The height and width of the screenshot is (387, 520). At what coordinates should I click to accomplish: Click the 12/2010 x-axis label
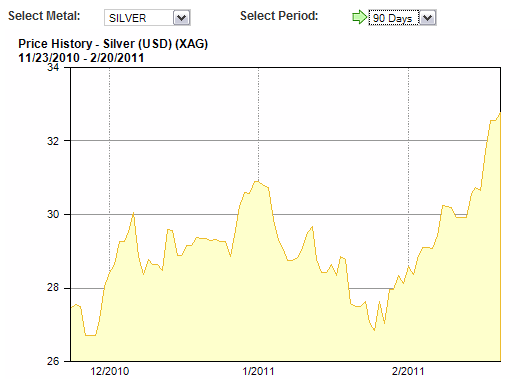110,371
